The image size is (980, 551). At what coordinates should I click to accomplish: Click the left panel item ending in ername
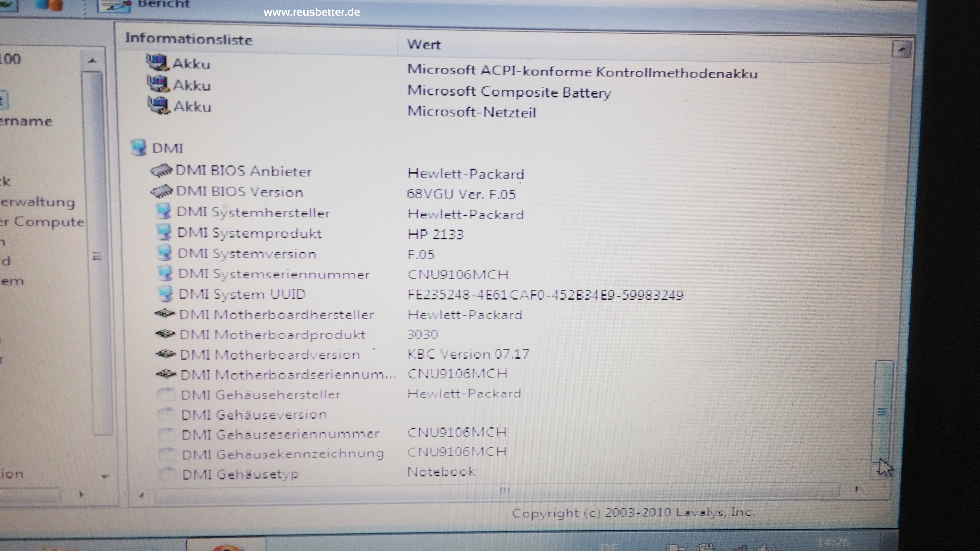26,121
